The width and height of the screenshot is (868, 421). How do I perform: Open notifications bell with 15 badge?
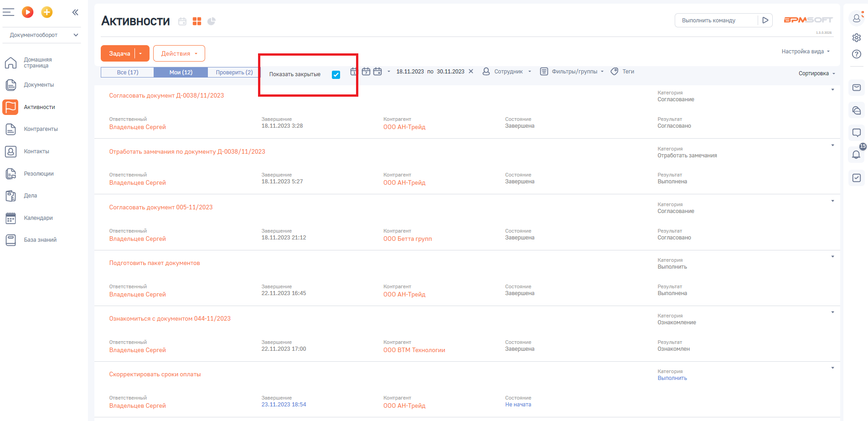[x=857, y=155]
